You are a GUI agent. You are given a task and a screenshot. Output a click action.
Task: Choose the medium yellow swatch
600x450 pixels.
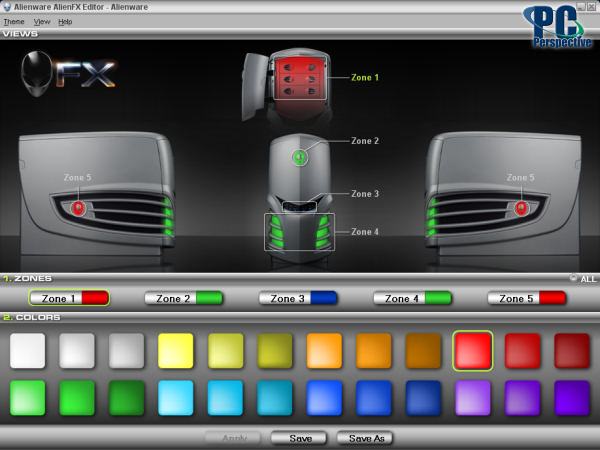tap(225, 351)
